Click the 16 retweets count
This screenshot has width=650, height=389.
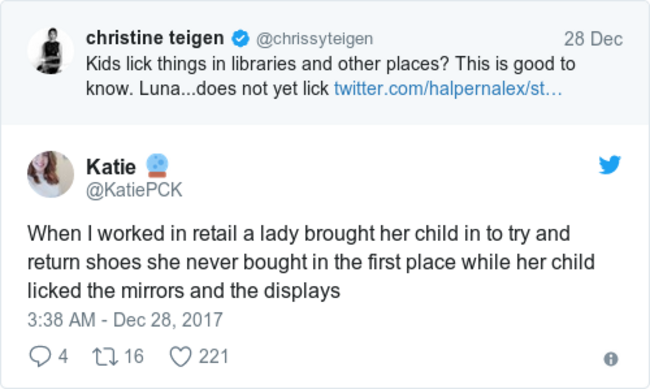pyautogui.click(x=134, y=357)
